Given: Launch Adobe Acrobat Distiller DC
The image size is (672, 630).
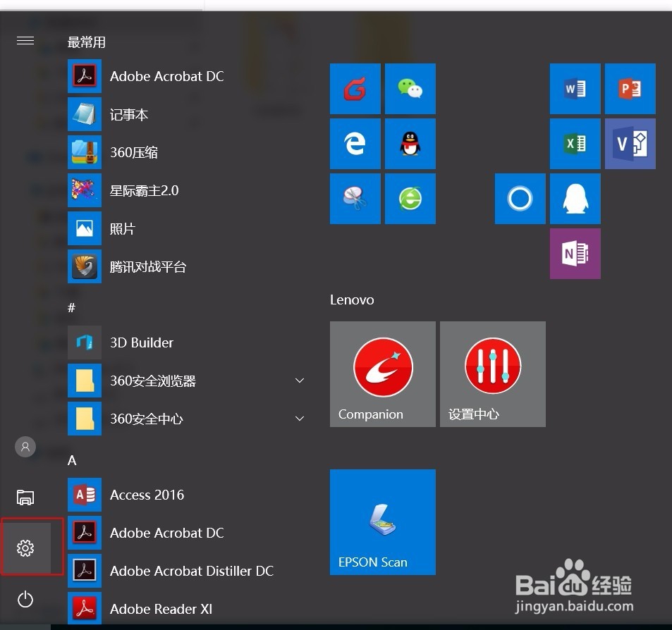Looking at the screenshot, I should (x=188, y=571).
